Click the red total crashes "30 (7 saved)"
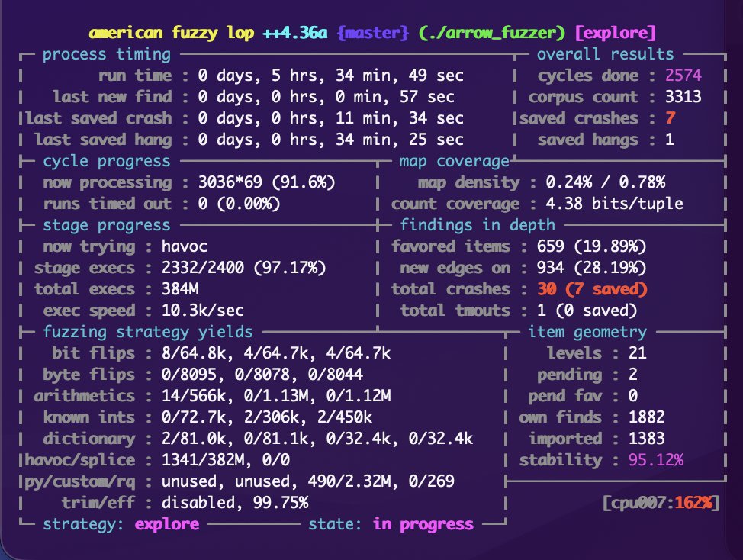This screenshot has height=560, width=743. point(591,289)
